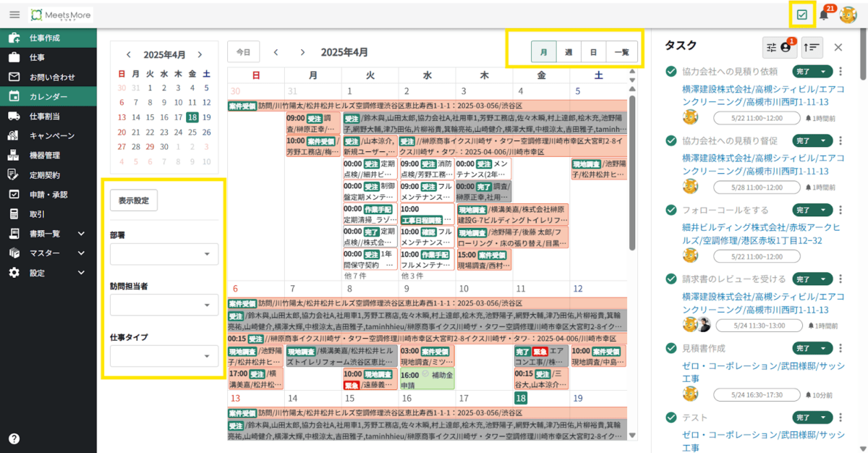Image resolution: width=868 pixels, height=453 pixels.
Task: Show previous month in main calendar
Action: [x=276, y=52]
